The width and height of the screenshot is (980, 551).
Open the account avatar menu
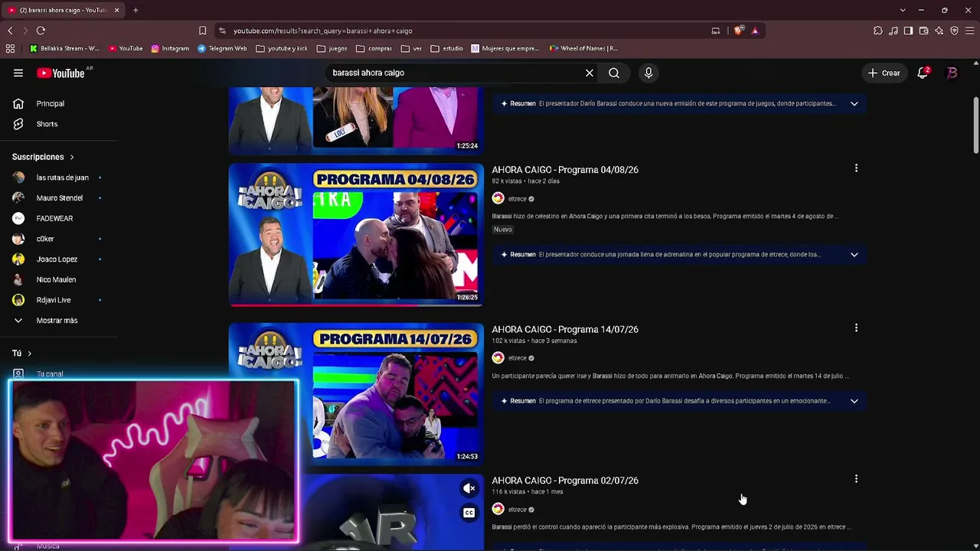952,73
